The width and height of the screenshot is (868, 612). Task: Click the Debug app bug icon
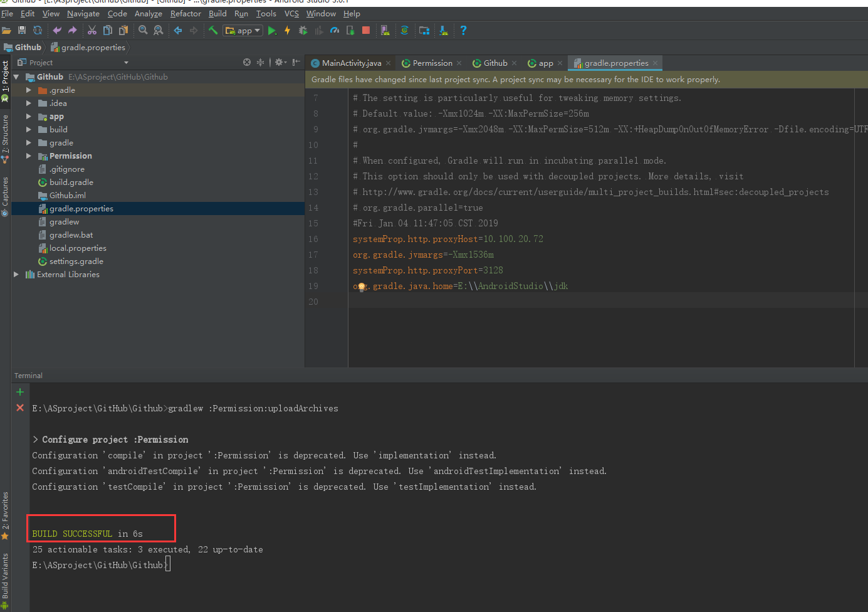tap(303, 30)
